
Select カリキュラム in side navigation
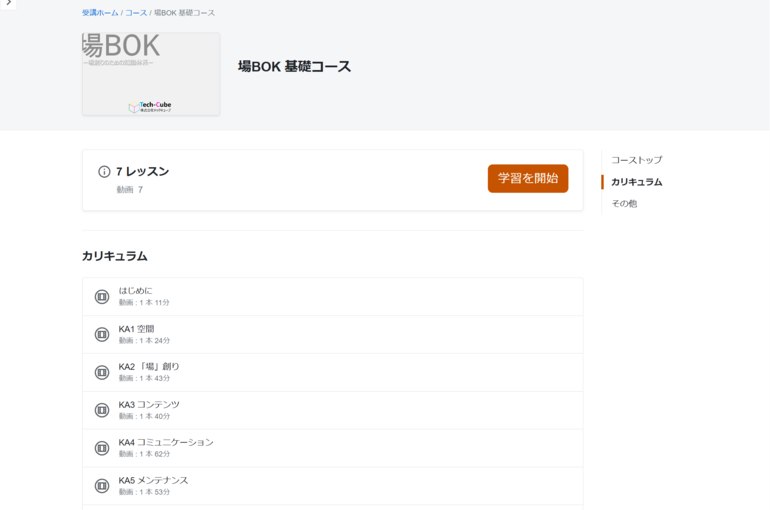point(636,182)
